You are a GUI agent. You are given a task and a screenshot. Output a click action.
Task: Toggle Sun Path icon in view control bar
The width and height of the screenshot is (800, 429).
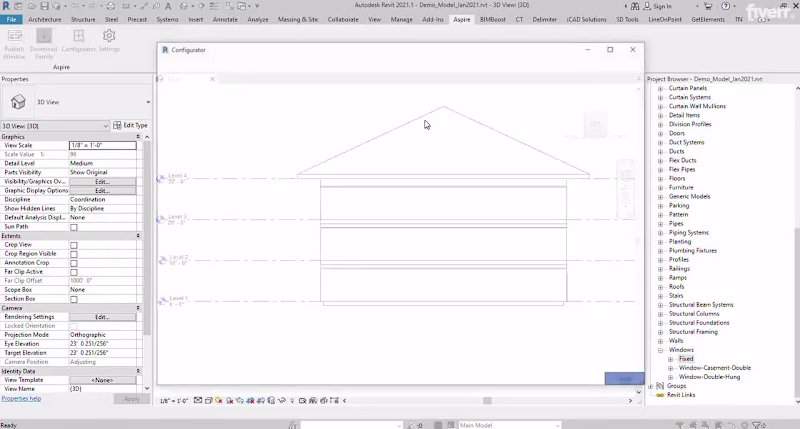pos(219,400)
